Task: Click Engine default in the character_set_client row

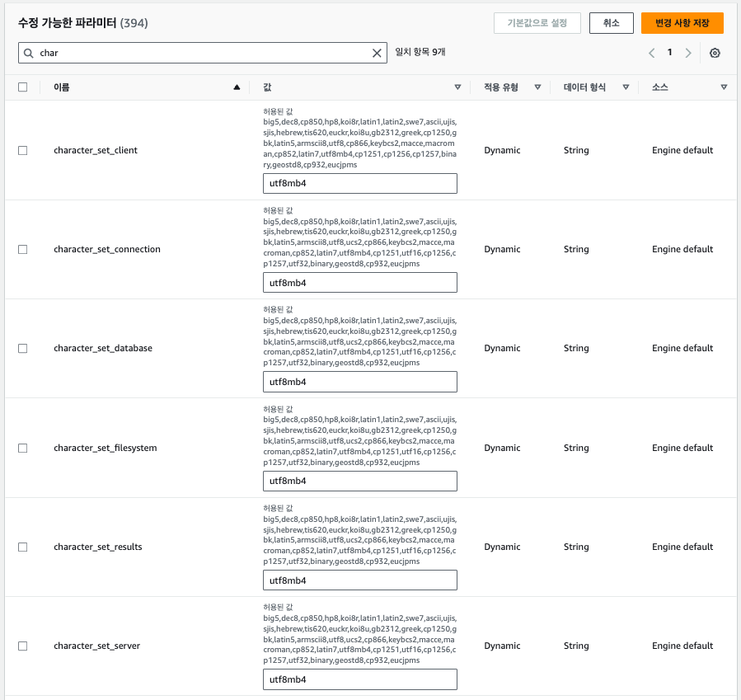Action: [682, 150]
